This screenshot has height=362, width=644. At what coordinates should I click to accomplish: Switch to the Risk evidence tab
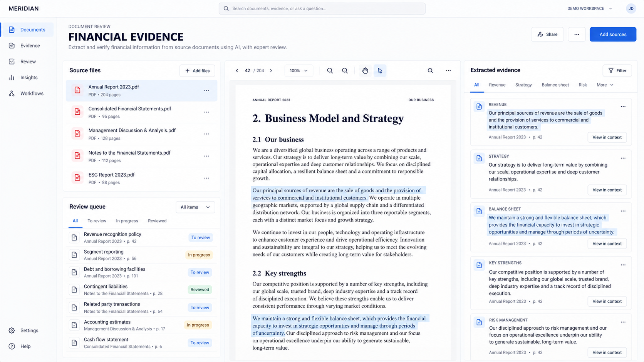tap(583, 85)
